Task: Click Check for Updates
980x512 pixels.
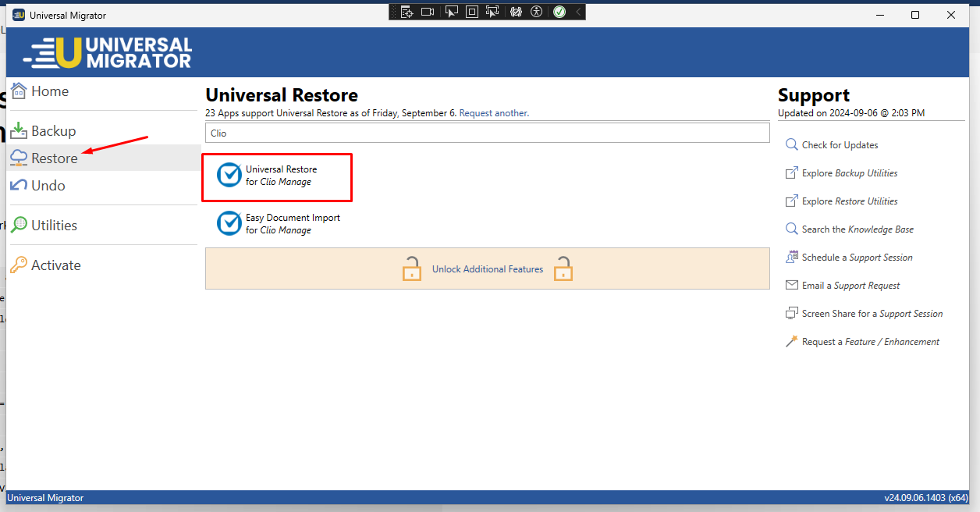Action: pyautogui.click(x=840, y=145)
